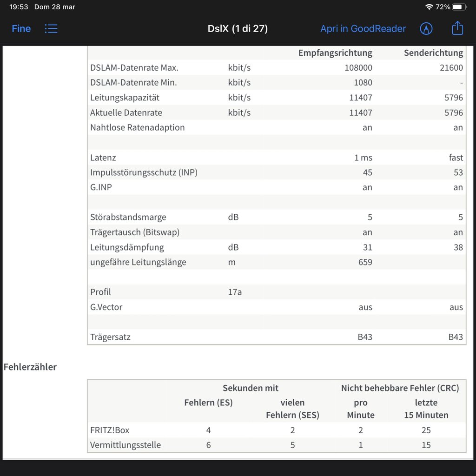476x476 pixels.
Task: Tap the Wi-Fi status icon
Action: click(x=429, y=7)
